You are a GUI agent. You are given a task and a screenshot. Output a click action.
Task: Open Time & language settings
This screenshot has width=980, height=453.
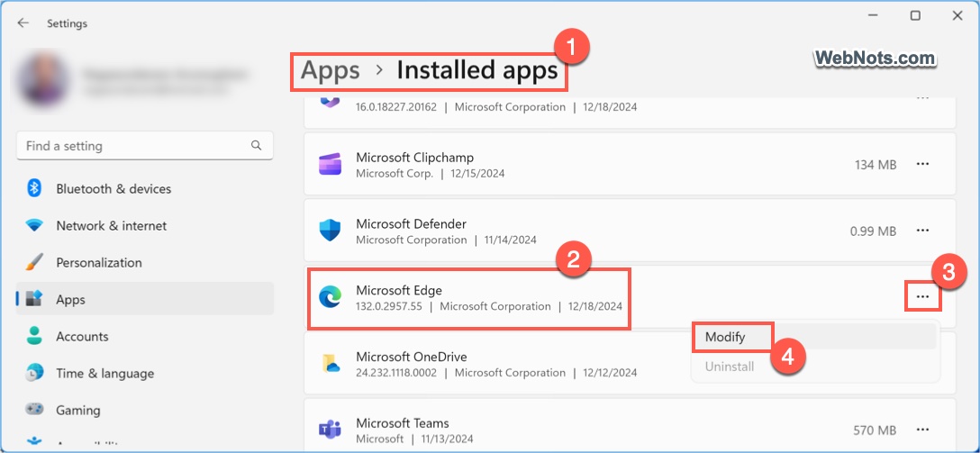pyautogui.click(x=145, y=373)
